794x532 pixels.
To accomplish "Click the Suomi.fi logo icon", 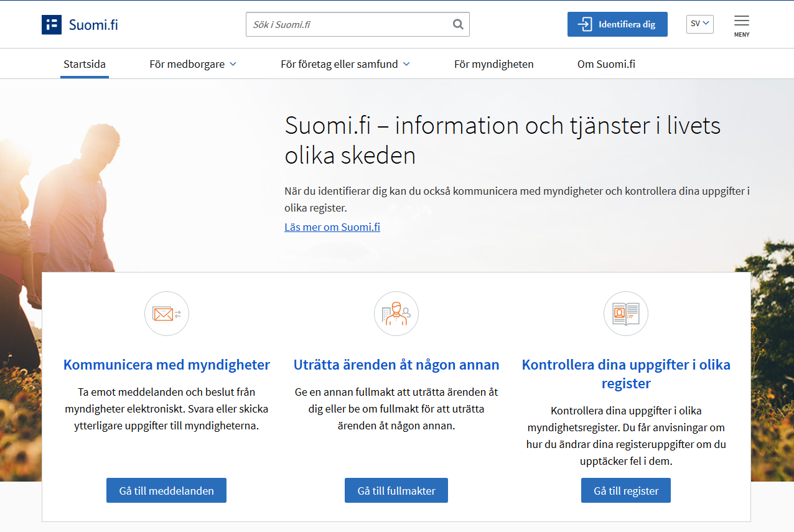I will pos(52,25).
